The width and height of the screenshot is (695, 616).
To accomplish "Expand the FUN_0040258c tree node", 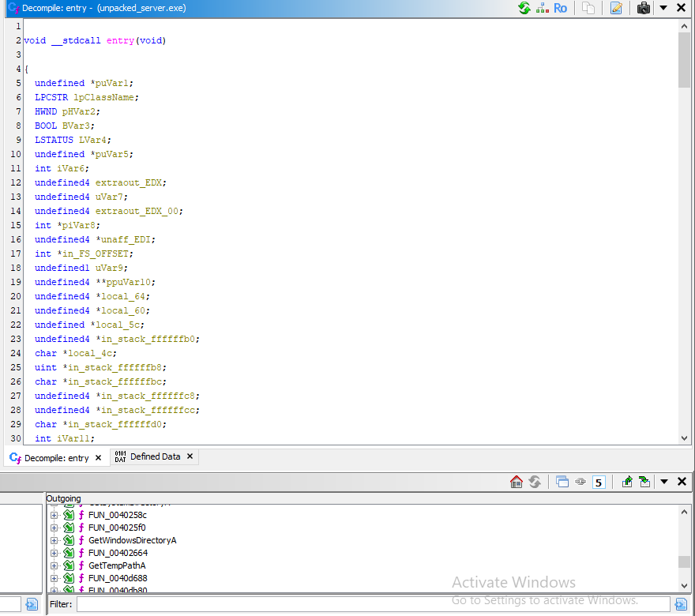I will pos(54,515).
